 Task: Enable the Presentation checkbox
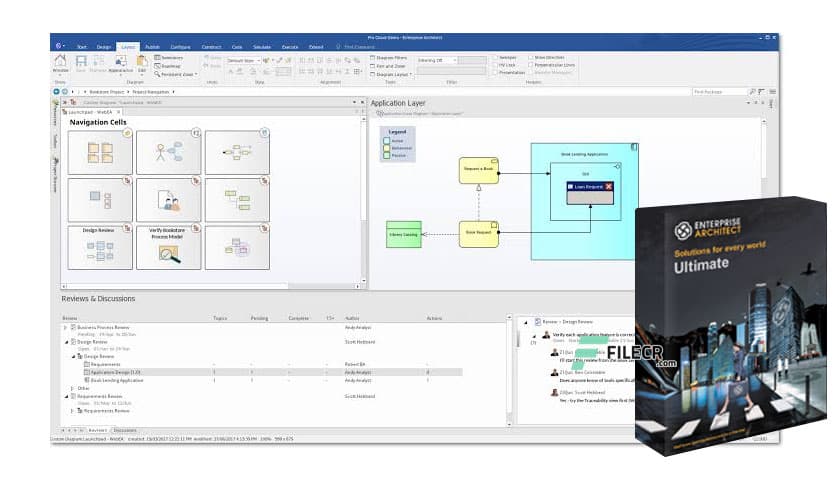[x=495, y=72]
